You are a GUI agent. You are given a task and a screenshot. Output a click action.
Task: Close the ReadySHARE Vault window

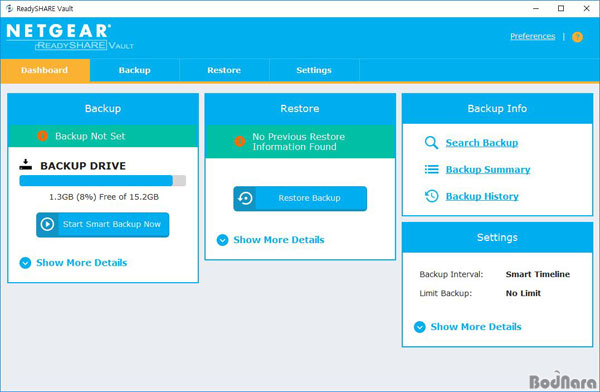tap(586, 8)
